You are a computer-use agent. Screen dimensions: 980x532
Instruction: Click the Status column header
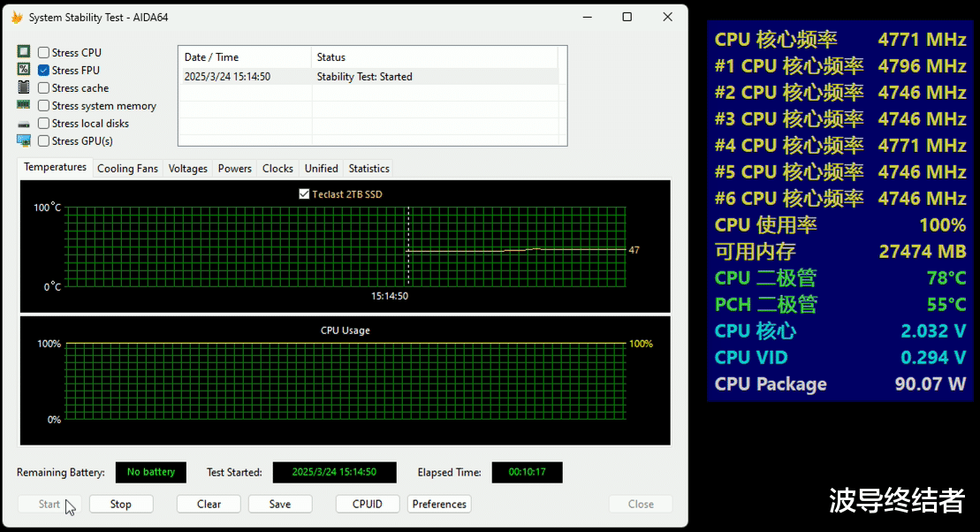435,57
